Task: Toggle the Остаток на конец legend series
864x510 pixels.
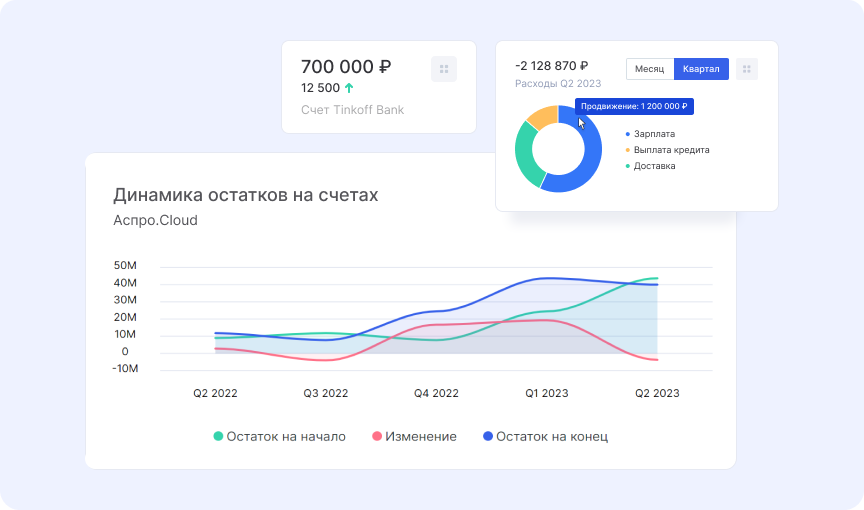Action: pyautogui.click(x=545, y=437)
